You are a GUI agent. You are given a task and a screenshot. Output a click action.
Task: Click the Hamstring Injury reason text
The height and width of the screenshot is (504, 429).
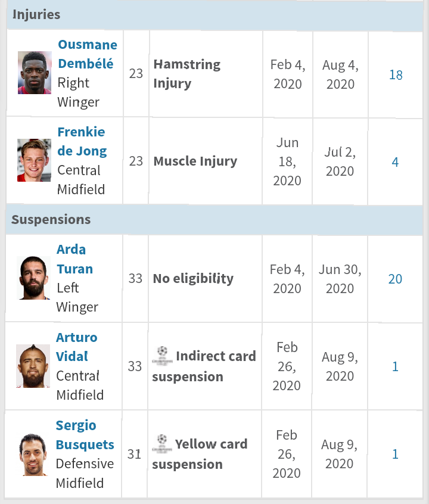pyautogui.click(x=186, y=74)
